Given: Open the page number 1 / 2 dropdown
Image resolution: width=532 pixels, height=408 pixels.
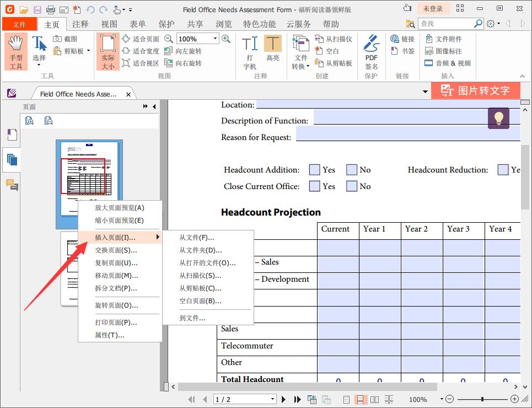Looking at the screenshot, I should pyautogui.click(x=272, y=399).
